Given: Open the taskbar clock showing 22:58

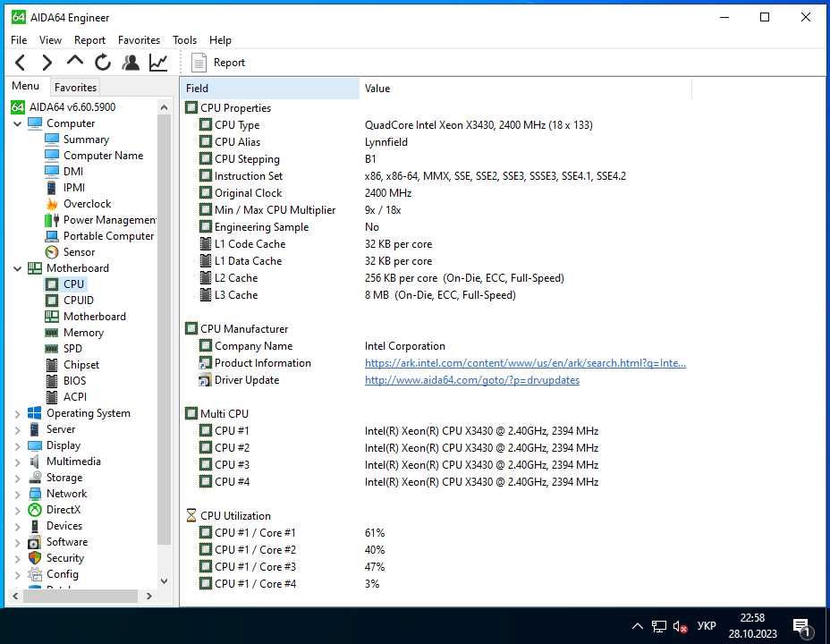Looking at the screenshot, I should [x=752, y=626].
